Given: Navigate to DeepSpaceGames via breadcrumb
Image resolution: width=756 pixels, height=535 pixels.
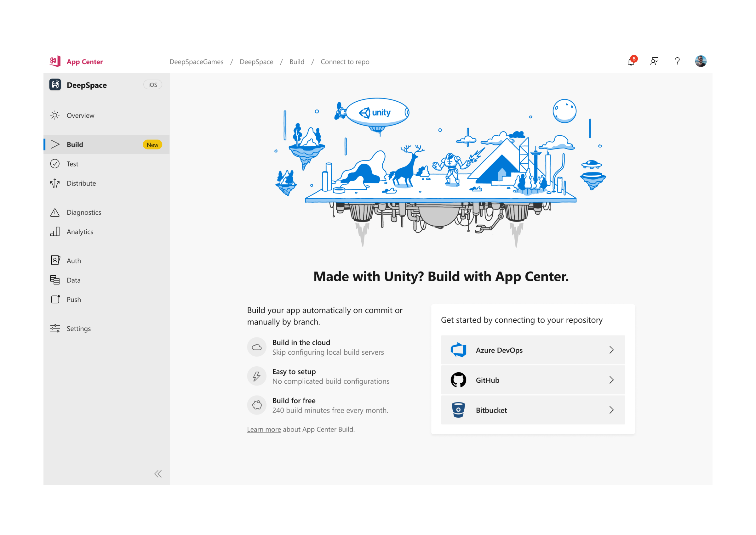Looking at the screenshot, I should [196, 62].
